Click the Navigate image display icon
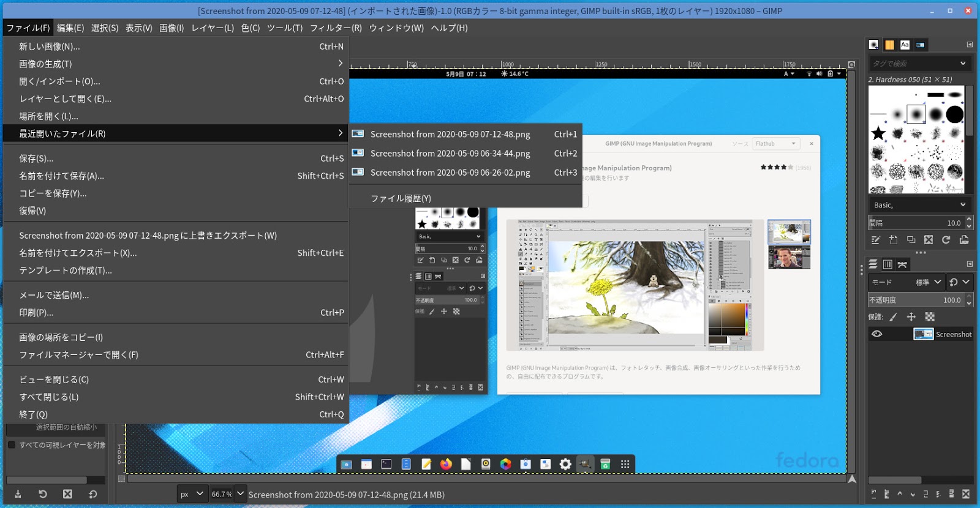This screenshot has width=980, height=508. 851,479
